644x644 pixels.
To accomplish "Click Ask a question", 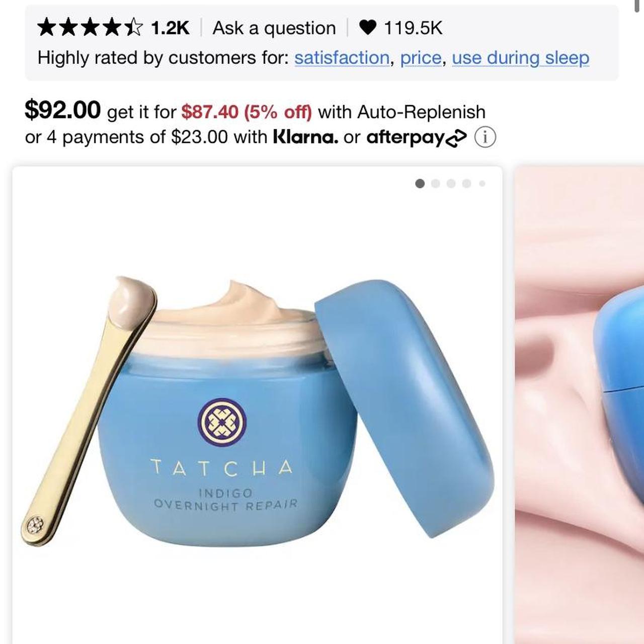I will (x=274, y=28).
